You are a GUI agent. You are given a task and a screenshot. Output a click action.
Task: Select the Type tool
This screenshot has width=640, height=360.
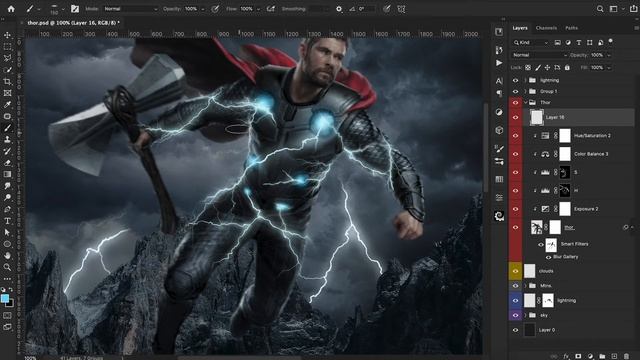[7, 221]
